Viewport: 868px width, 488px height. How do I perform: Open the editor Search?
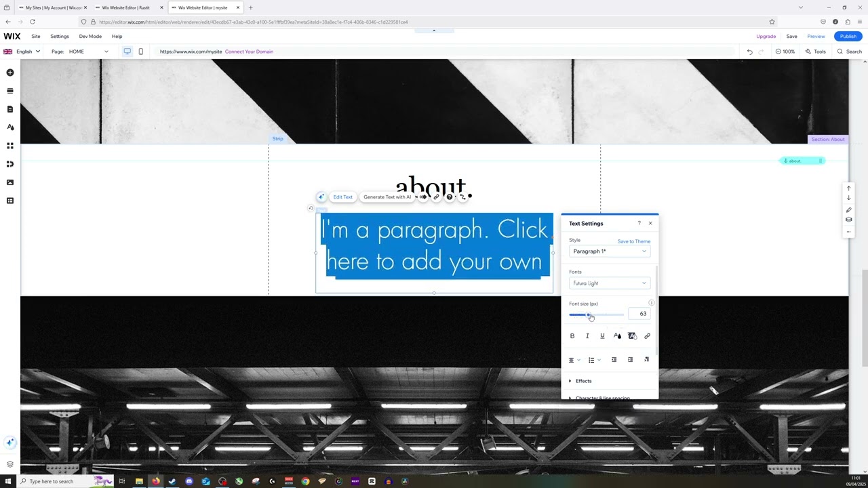pyautogui.click(x=850, y=52)
